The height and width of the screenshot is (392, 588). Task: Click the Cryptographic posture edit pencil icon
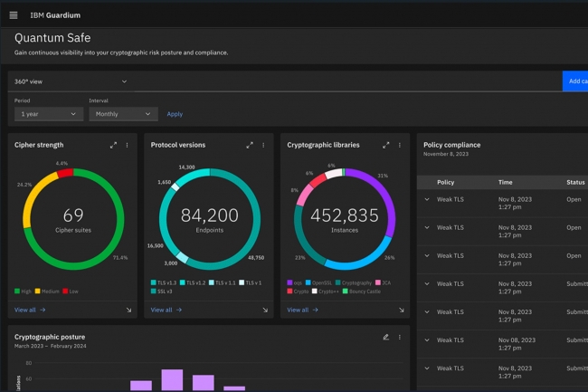385,337
